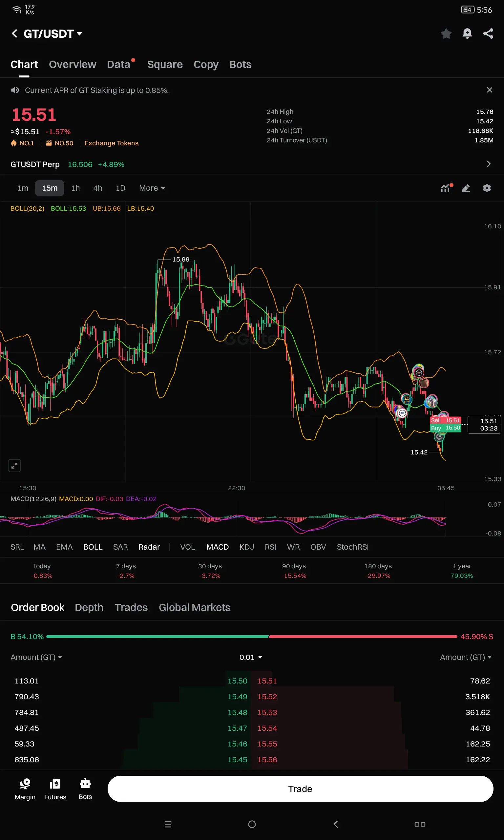
Task: Open Futures trading shortcut
Action: click(x=55, y=789)
